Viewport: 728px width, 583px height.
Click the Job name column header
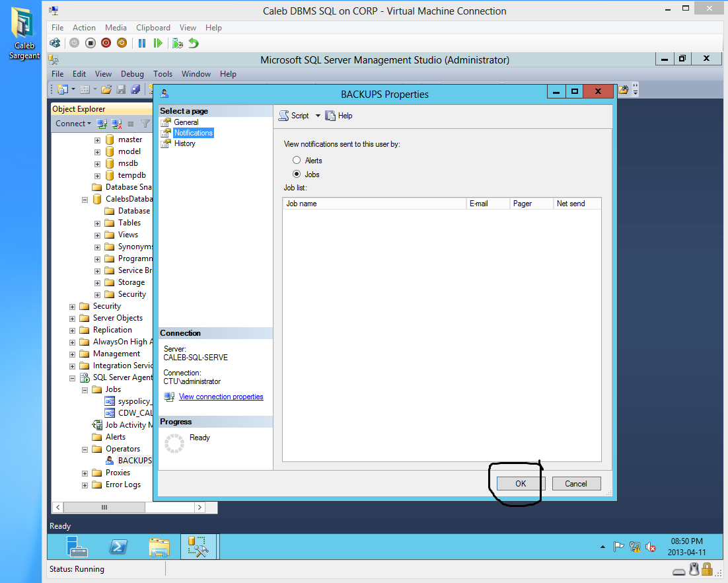[x=374, y=204]
